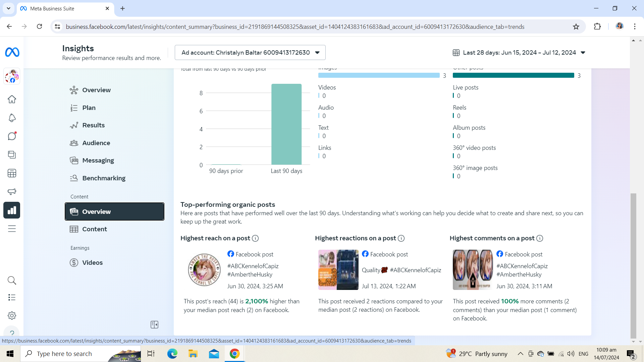Open the Planner grid icon in rail

[12, 173]
